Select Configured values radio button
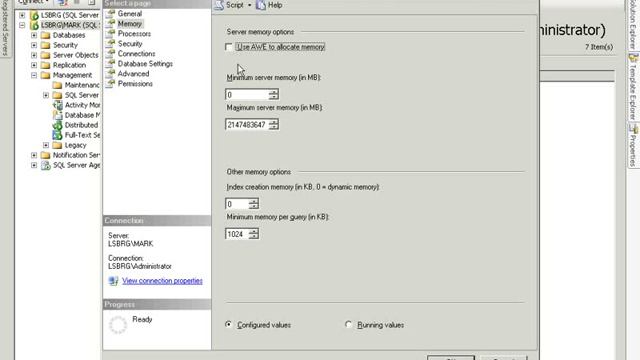The image size is (640, 360). pos(228,325)
